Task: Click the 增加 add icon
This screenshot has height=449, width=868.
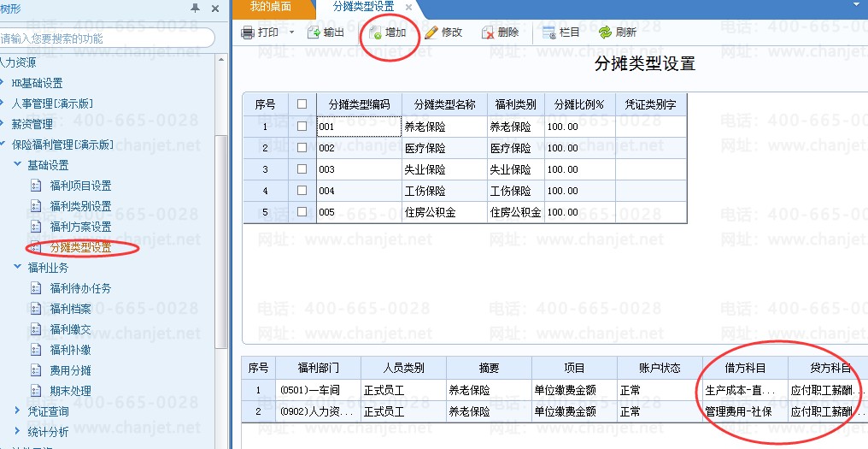Action: click(x=375, y=32)
